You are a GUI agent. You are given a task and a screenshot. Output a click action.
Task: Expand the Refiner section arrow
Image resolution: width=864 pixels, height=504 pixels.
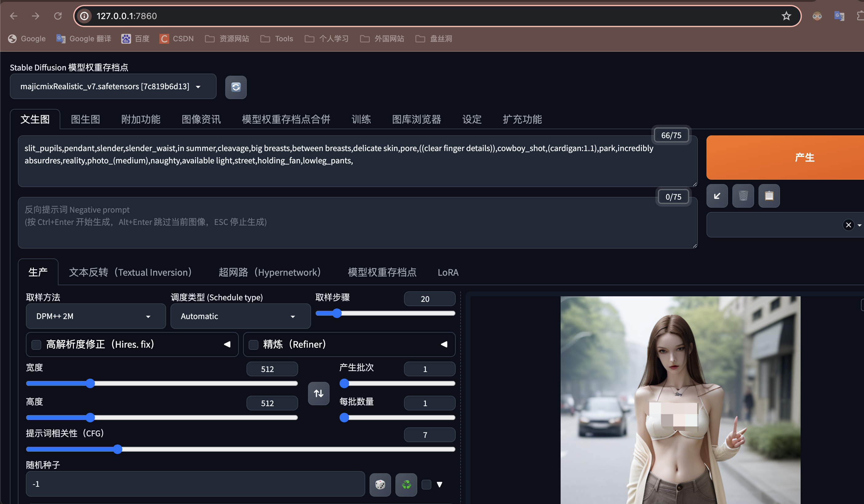[x=444, y=344]
